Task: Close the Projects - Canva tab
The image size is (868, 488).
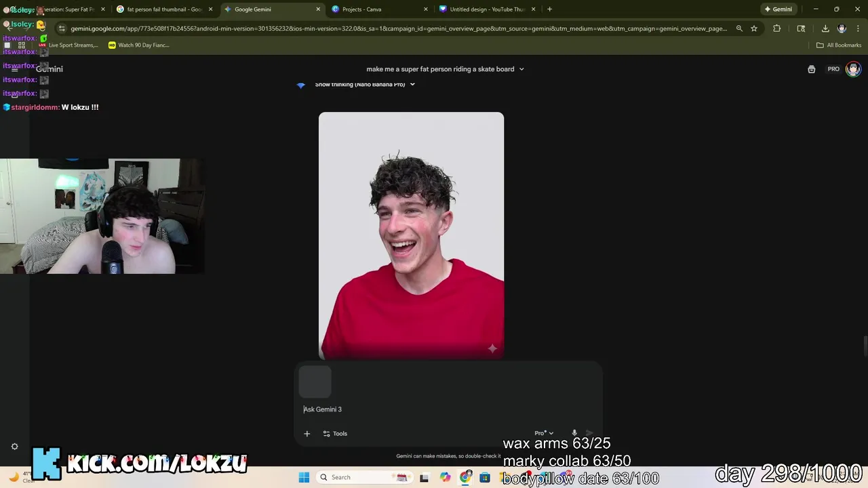Action: 426,9
